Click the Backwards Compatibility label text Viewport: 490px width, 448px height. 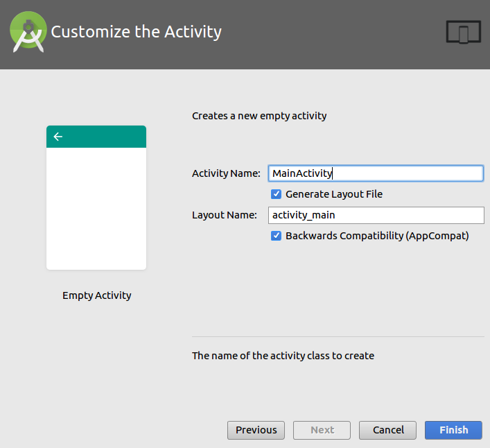377,236
